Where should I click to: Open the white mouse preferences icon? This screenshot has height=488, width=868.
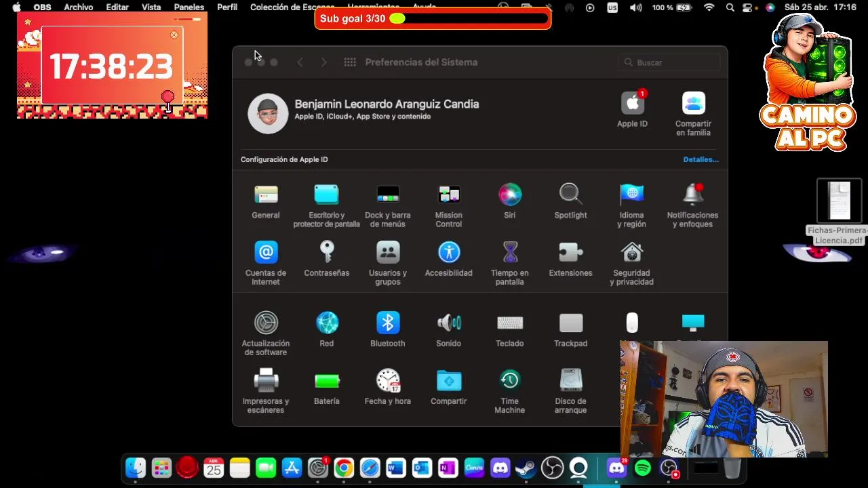(631, 323)
